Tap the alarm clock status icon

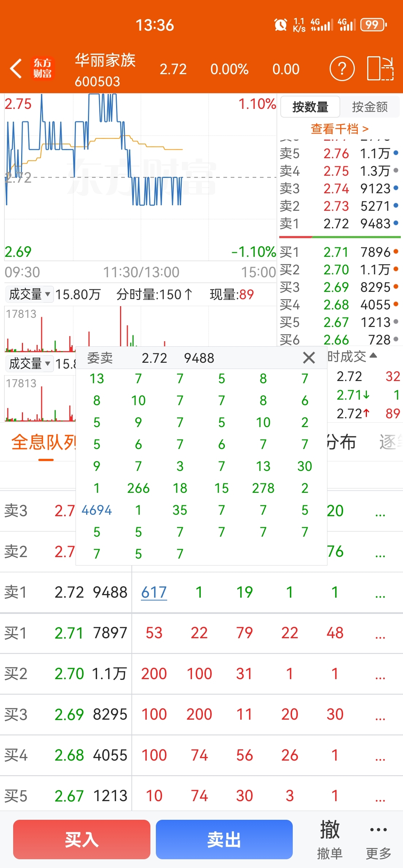280,25
